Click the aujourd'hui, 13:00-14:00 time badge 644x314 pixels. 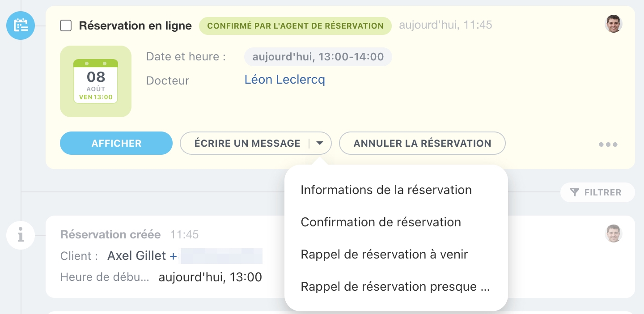[318, 57]
